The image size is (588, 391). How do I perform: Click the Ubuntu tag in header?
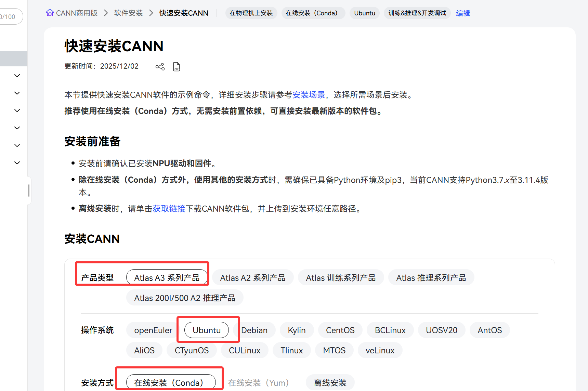pos(365,13)
